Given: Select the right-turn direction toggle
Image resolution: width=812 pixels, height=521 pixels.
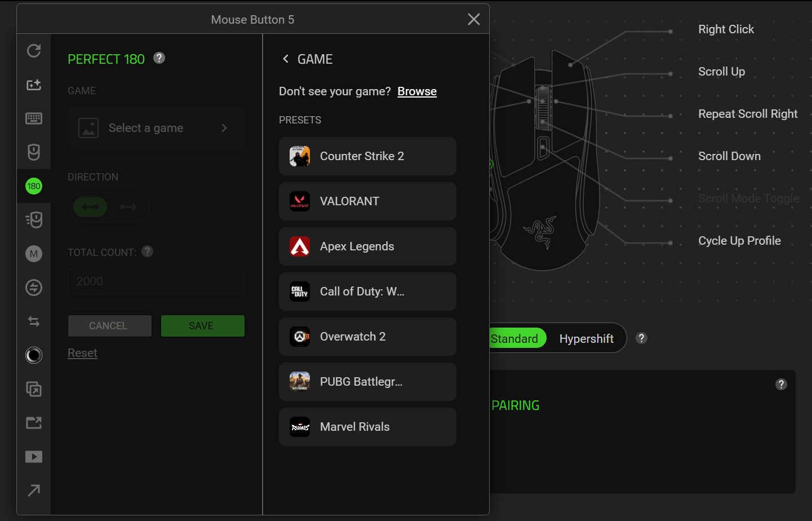Looking at the screenshot, I should click(x=128, y=207).
